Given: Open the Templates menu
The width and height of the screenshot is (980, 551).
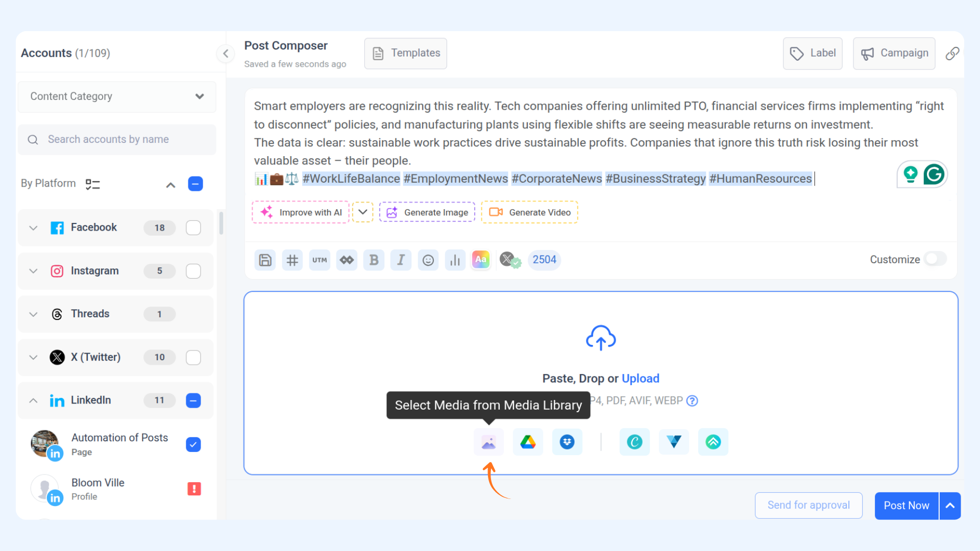Looking at the screenshot, I should 406,53.
